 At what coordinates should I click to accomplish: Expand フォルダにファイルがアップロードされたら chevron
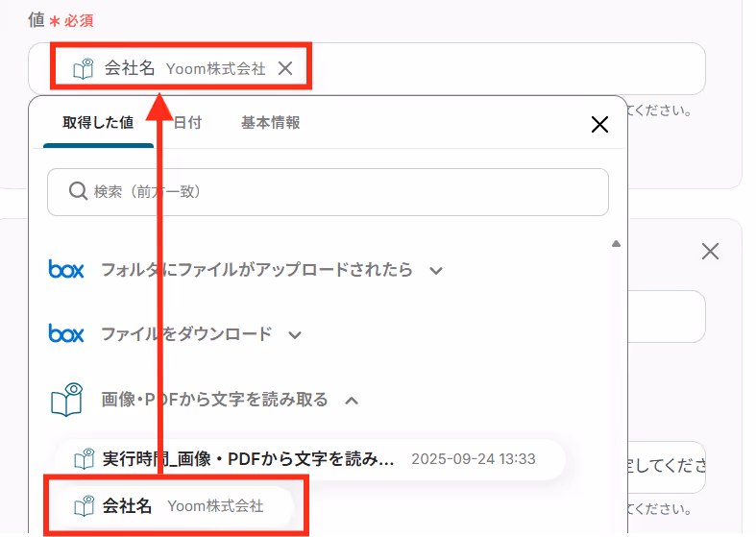pos(436,271)
